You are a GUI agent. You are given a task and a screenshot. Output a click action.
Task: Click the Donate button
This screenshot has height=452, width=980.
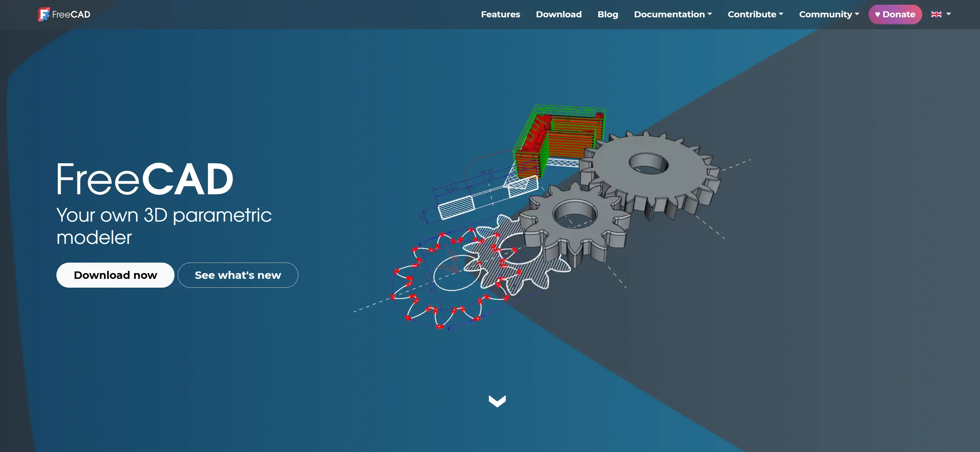[x=895, y=15]
